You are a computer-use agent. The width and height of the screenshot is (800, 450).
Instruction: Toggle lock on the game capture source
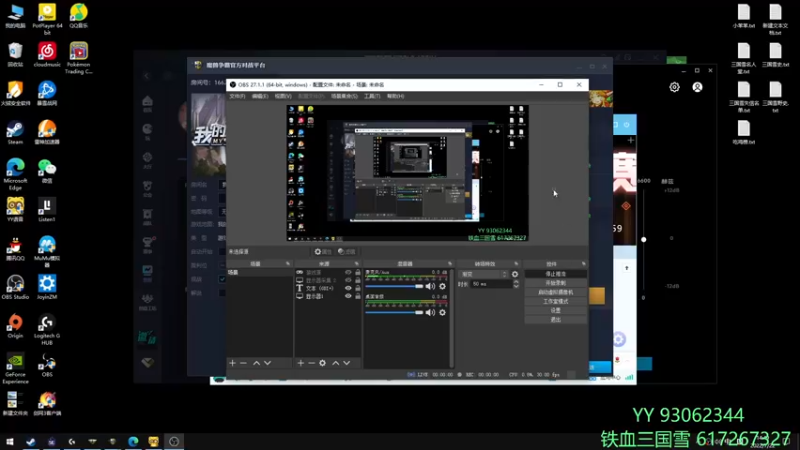pos(358,272)
